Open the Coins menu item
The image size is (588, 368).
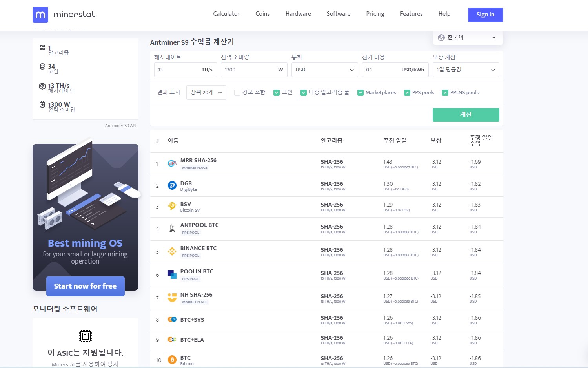coord(262,14)
